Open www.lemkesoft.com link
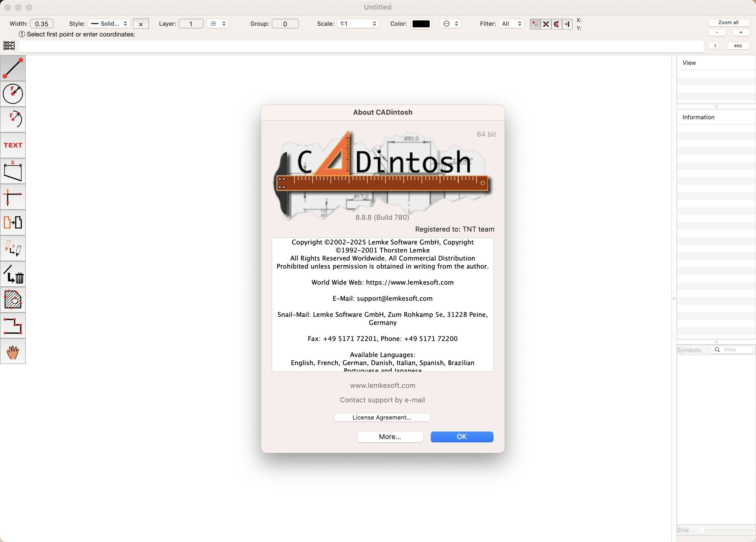756x542 pixels. 382,386
